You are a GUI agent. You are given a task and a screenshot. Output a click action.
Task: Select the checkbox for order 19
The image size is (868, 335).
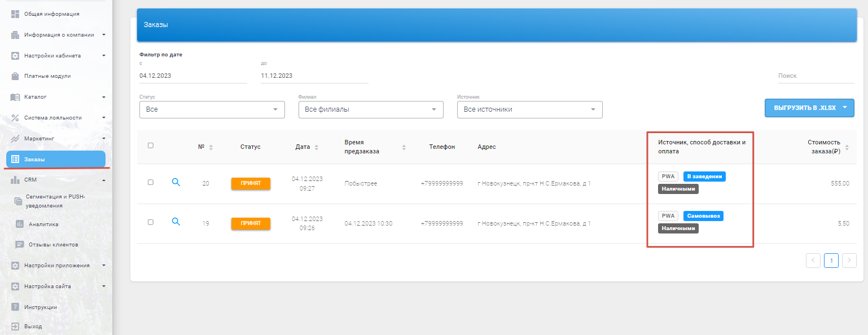(151, 222)
